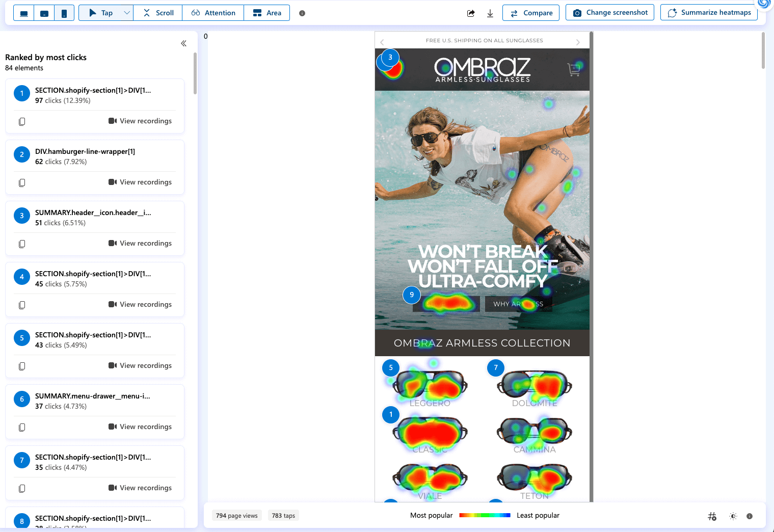Switch to the Attention heatmap tab
774x532 pixels.
[x=213, y=13]
